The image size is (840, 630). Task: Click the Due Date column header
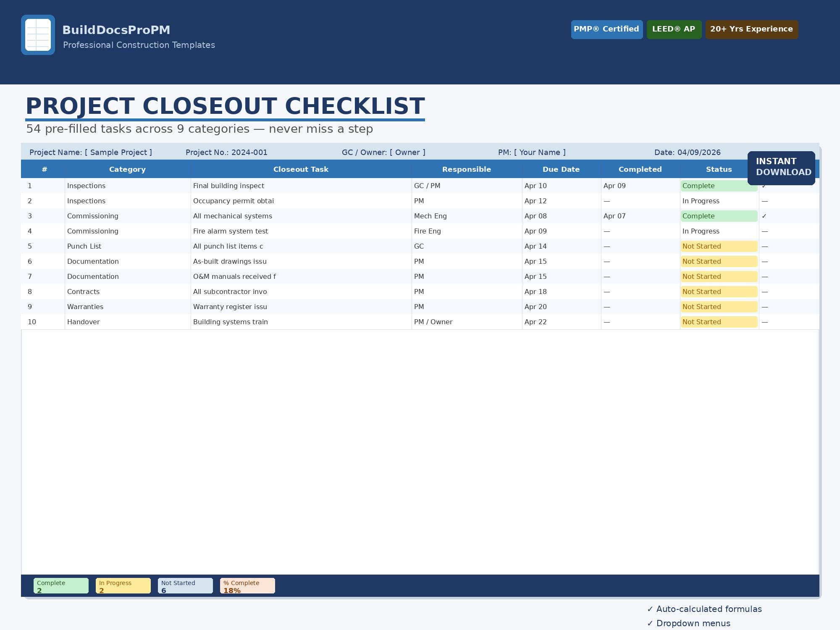pyautogui.click(x=561, y=169)
